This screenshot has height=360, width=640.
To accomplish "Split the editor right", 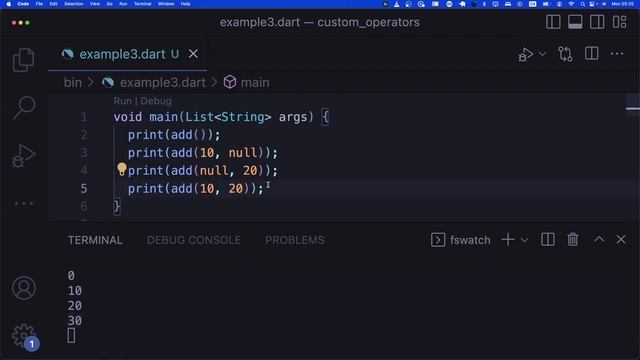I will pyautogui.click(x=591, y=53).
